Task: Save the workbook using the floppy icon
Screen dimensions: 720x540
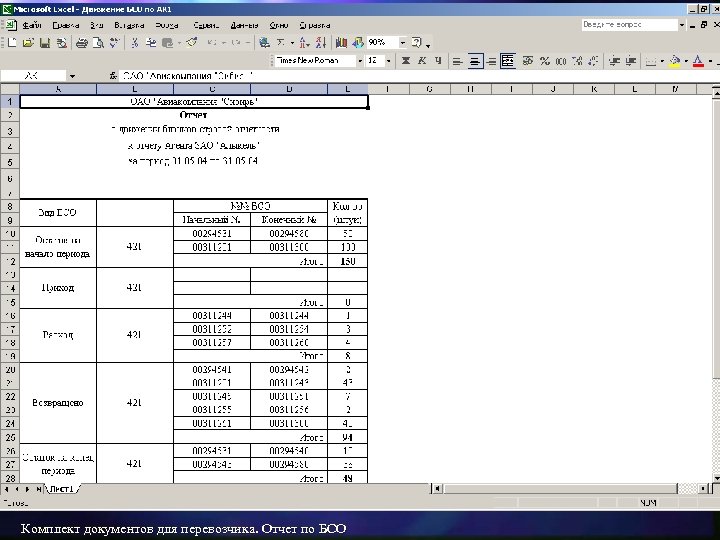Action: (x=45, y=43)
